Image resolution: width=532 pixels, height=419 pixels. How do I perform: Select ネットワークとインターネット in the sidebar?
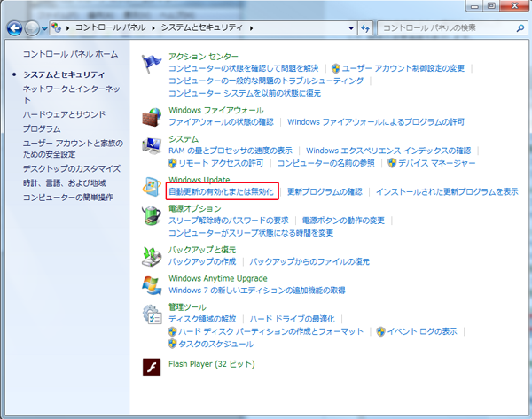click(71, 89)
